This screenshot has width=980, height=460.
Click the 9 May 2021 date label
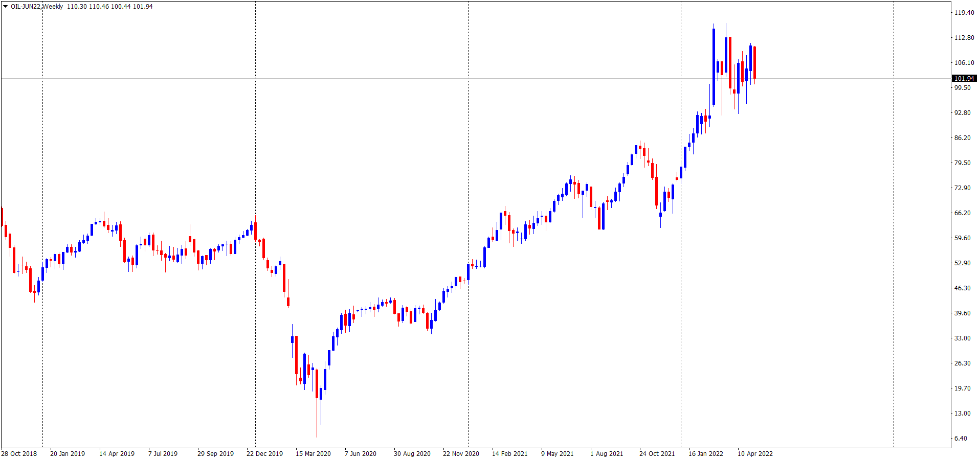(557, 454)
